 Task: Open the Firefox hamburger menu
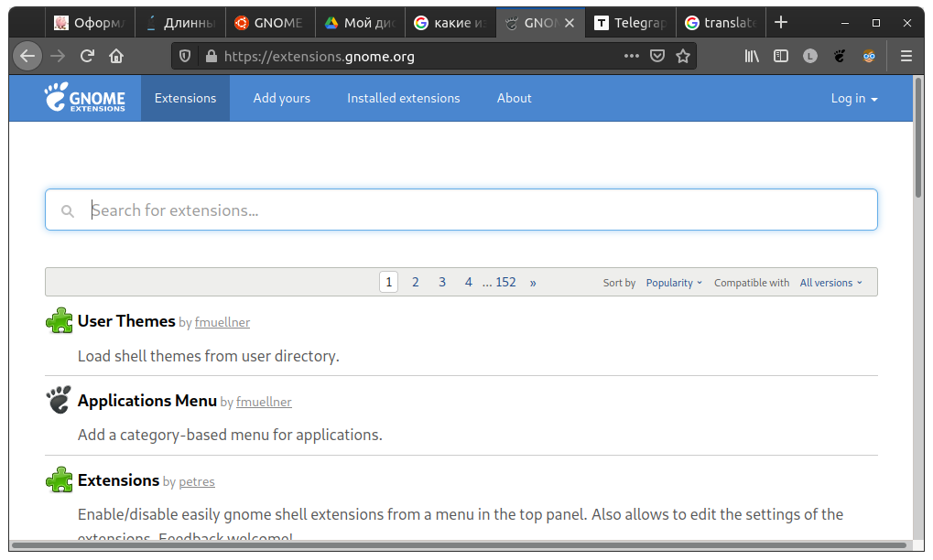click(906, 56)
